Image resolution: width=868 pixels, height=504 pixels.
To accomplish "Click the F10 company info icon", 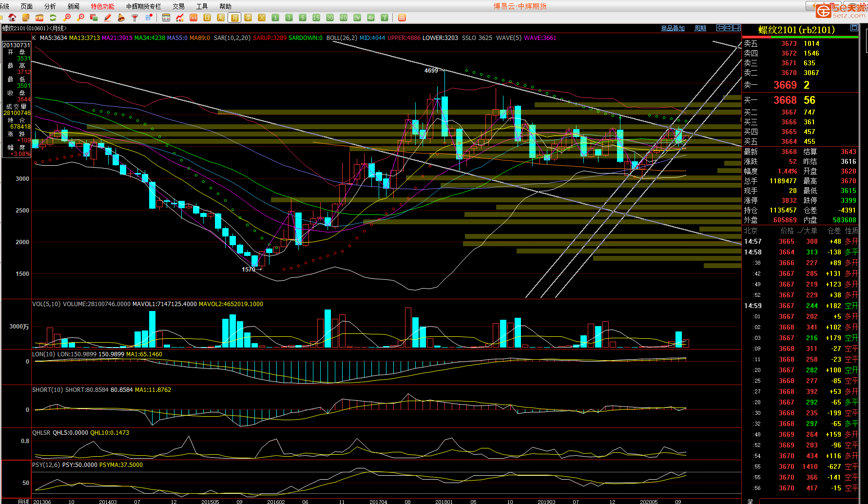I will [x=39, y=18].
